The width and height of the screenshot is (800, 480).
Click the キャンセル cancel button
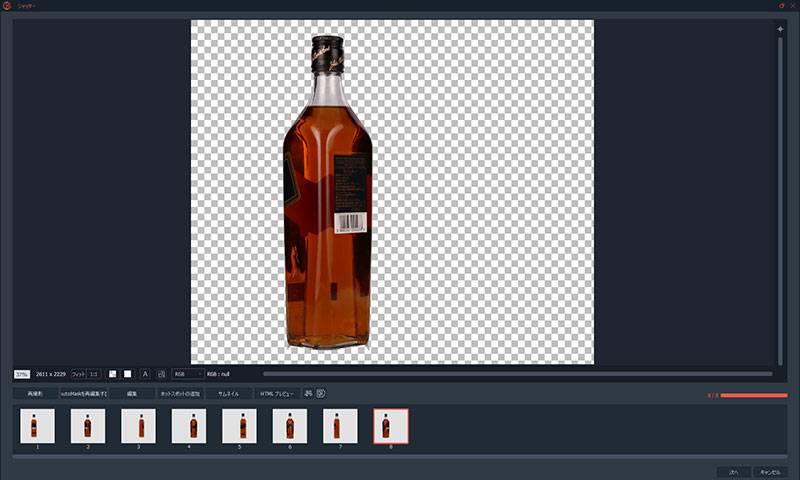point(769,471)
